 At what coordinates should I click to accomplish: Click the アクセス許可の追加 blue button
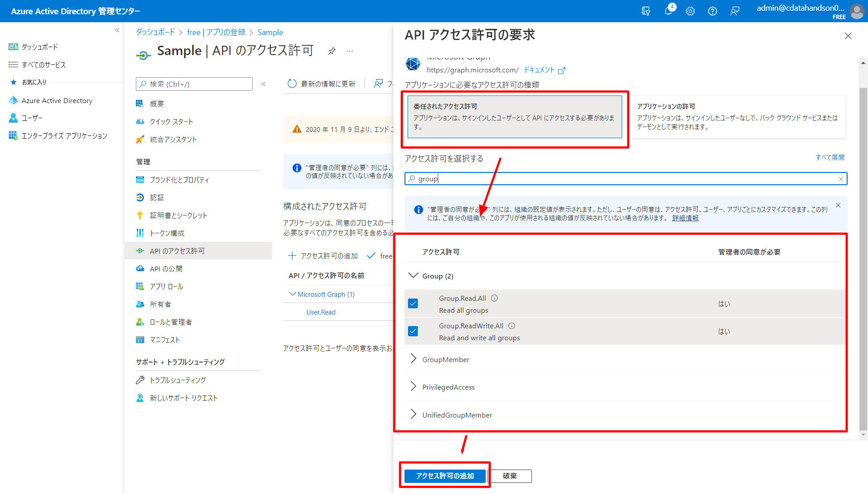(x=444, y=476)
